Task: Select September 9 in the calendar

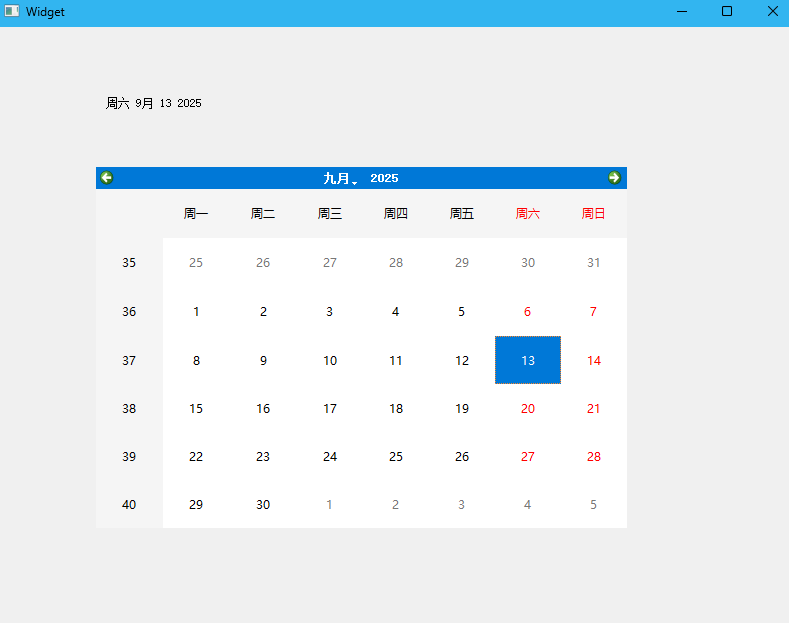Action: coord(263,360)
